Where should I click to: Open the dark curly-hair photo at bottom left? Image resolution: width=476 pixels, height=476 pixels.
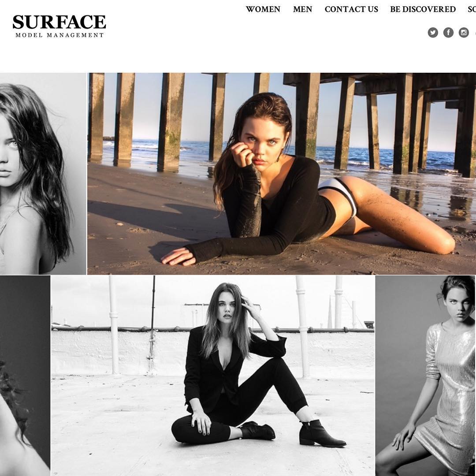click(x=25, y=376)
